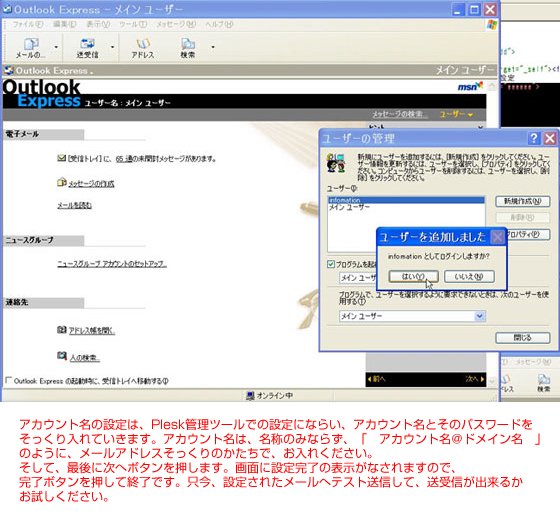The image size is (560, 522).
Task: Select infomation user in user list
Action: 406,200
